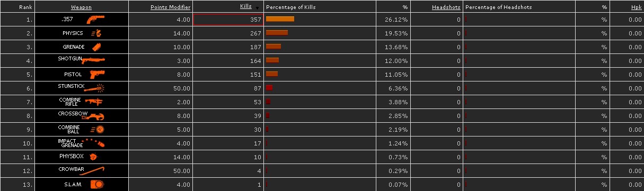The height and width of the screenshot is (191, 644).
Task: Sort table by Weapon column header
Action: tap(82, 7)
